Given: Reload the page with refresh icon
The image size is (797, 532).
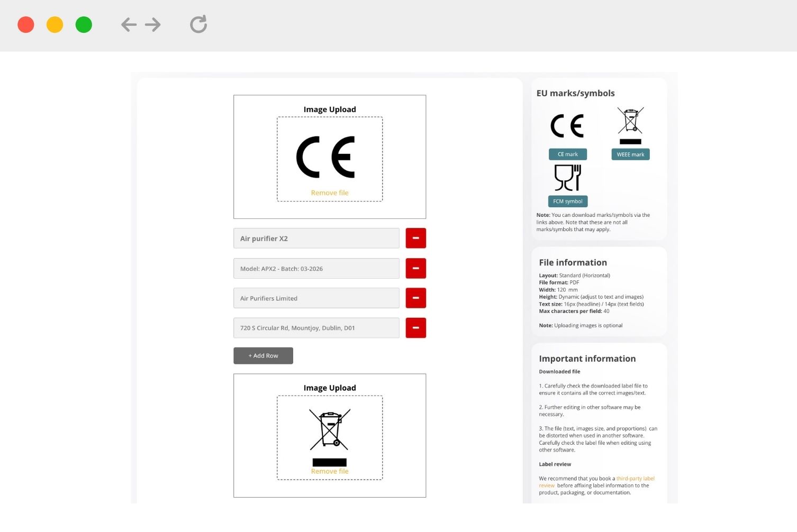Looking at the screenshot, I should click(x=198, y=24).
